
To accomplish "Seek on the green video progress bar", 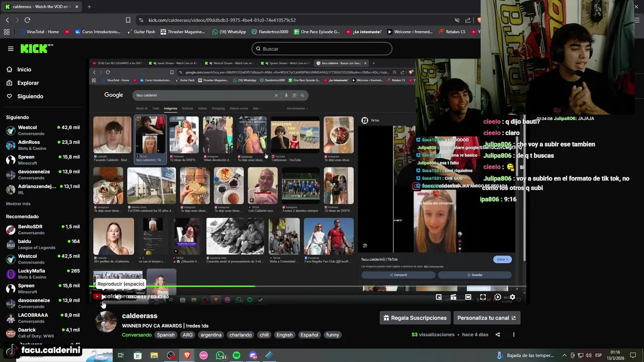I will click(307, 287).
